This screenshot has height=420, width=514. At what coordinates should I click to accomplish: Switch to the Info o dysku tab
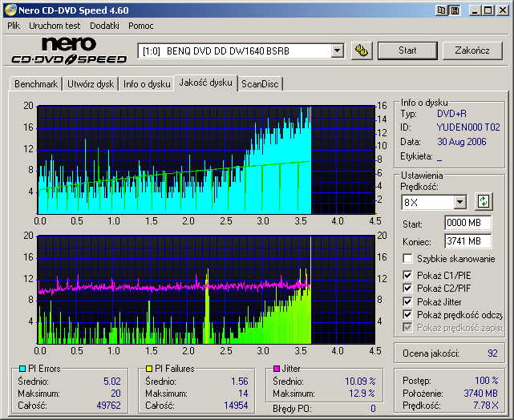coord(147,84)
